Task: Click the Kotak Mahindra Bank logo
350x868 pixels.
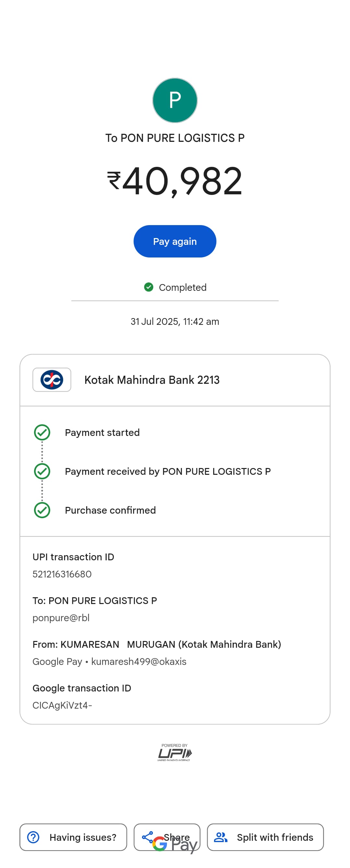Action: click(x=52, y=380)
